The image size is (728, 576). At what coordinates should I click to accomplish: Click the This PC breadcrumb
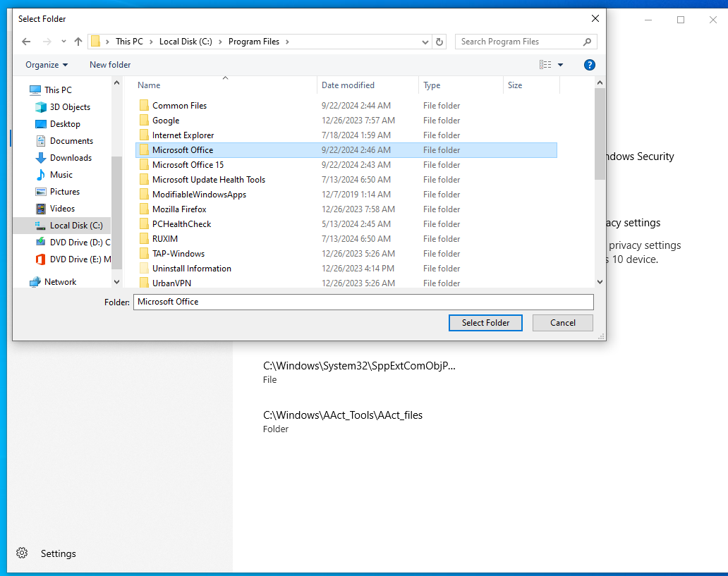129,42
